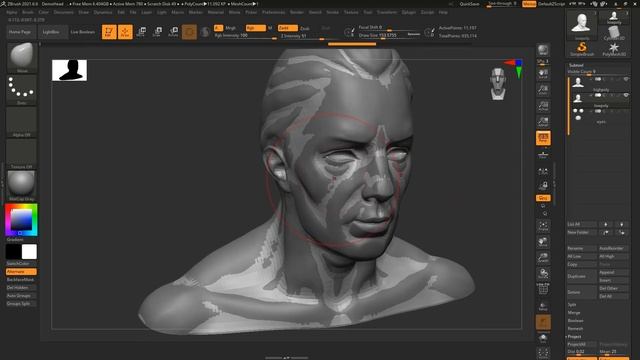Toggle the Transp transparency icon

[x=543, y=306]
